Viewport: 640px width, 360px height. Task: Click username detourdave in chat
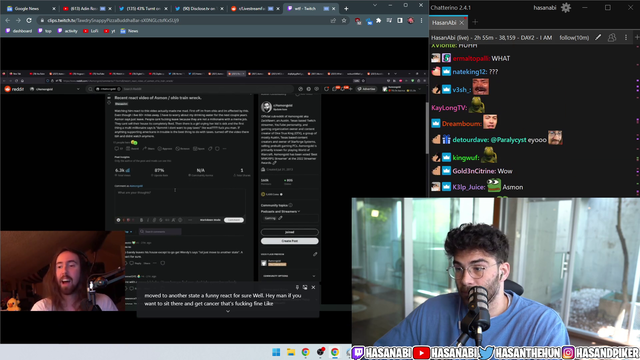(x=471, y=140)
